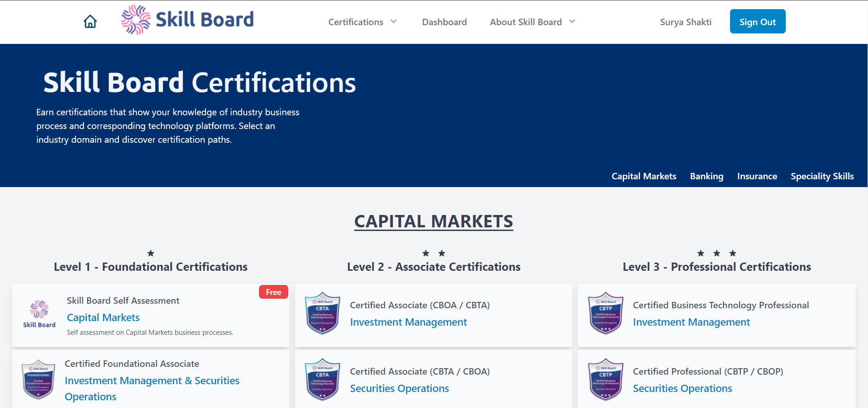
Task: Open Level 2 Investment Management link
Action: 408,322
